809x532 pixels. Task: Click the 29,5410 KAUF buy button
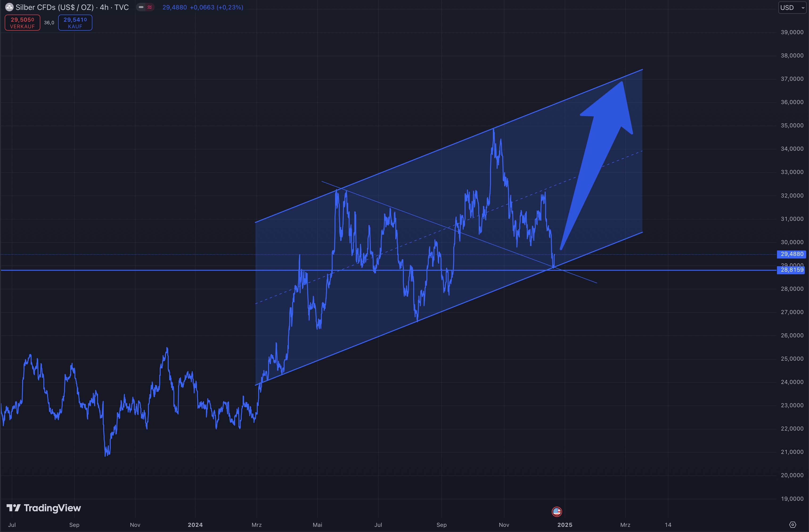(x=75, y=23)
